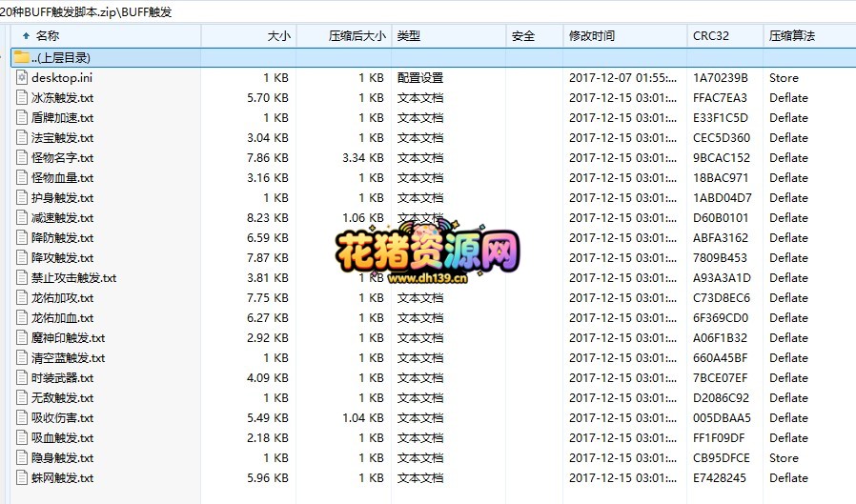Image resolution: width=856 pixels, height=504 pixels.
Task: Click the 盾牌加速.txt file icon
Action: coord(21,118)
